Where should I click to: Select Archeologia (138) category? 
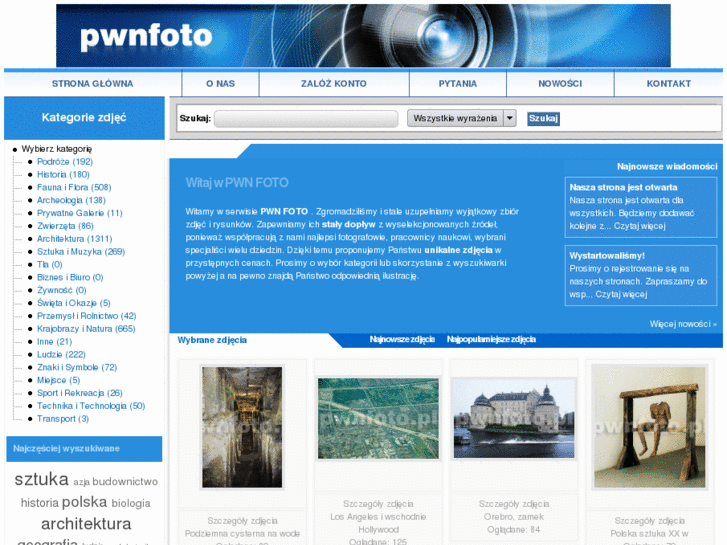pyautogui.click(x=71, y=200)
